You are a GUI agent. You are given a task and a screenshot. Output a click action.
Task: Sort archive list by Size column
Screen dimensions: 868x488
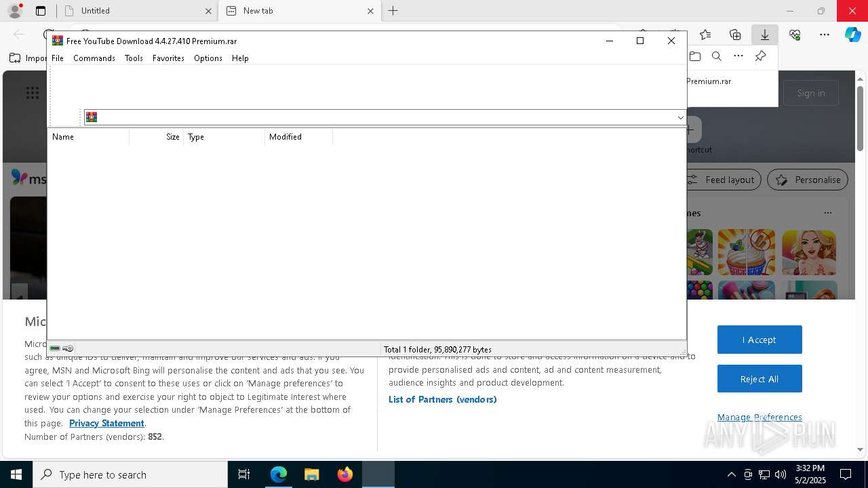(x=157, y=137)
